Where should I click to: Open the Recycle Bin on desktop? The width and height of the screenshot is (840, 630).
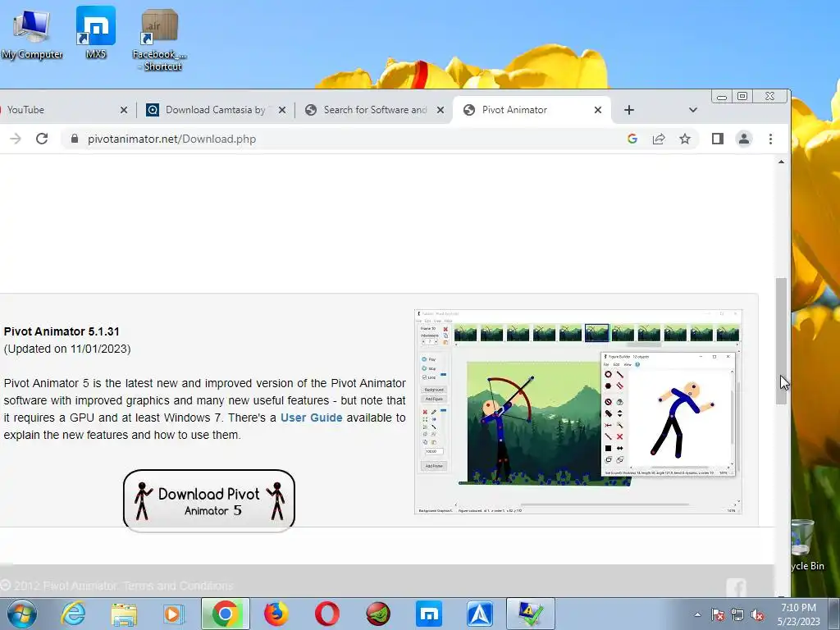click(806, 546)
